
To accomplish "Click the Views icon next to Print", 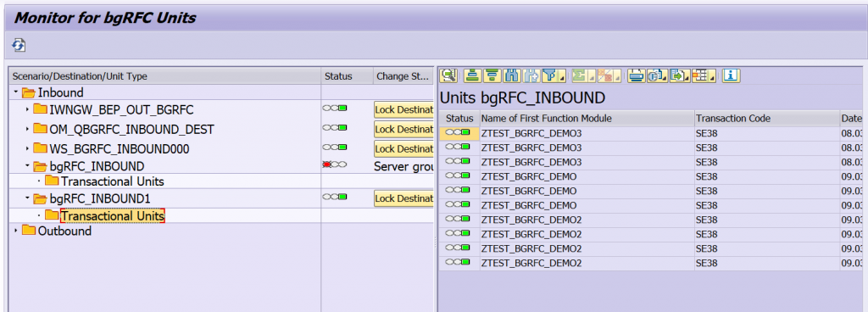I will point(654,75).
